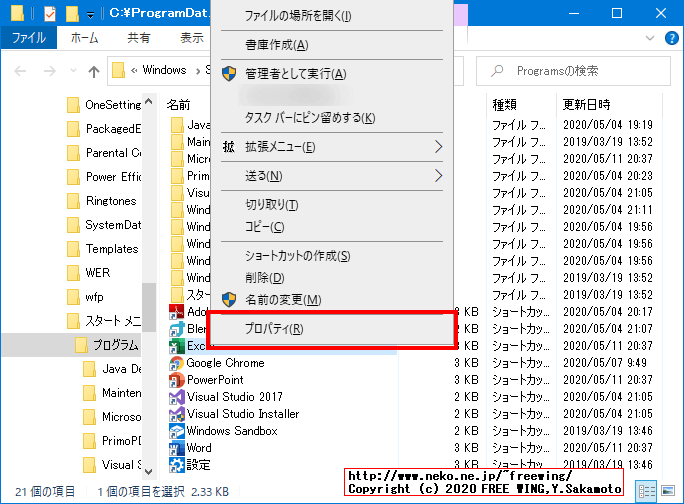Sort by the 名前 column header
The height and width of the screenshot is (504, 684).
[179, 105]
